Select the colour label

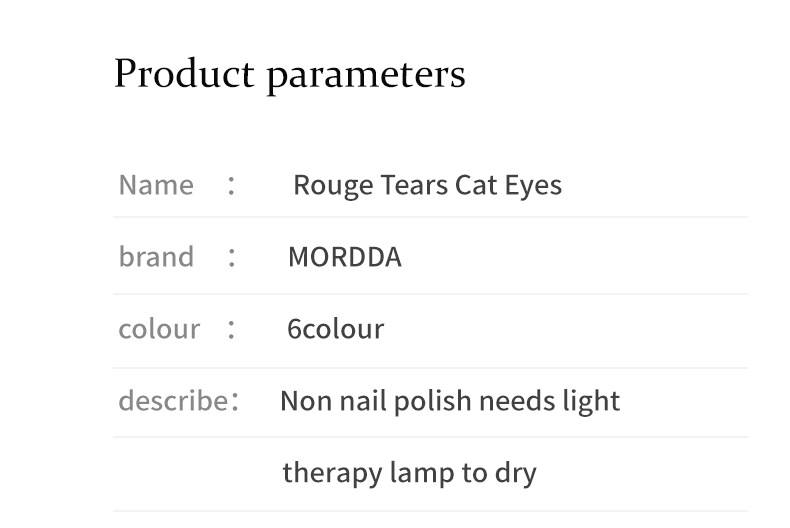(159, 329)
